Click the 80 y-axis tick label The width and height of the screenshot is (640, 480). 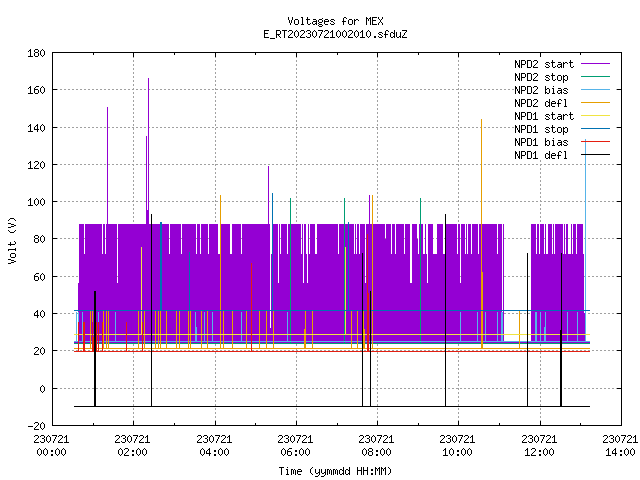pyautogui.click(x=39, y=238)
